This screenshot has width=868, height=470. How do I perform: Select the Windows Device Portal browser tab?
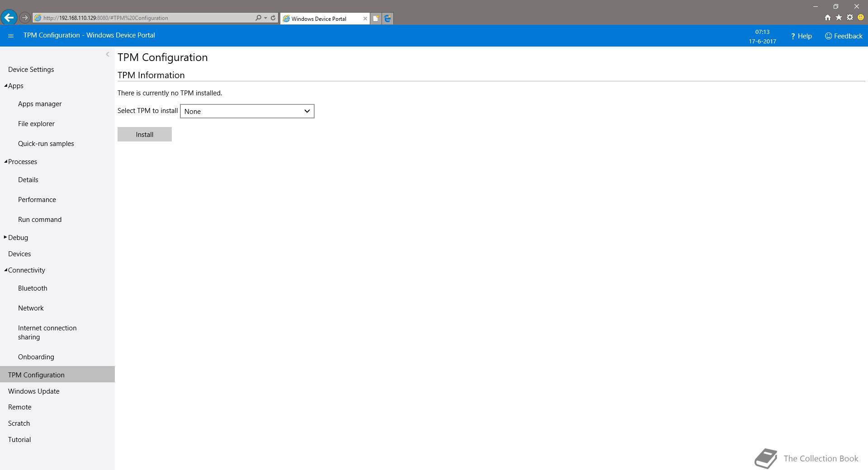(325, 19)
